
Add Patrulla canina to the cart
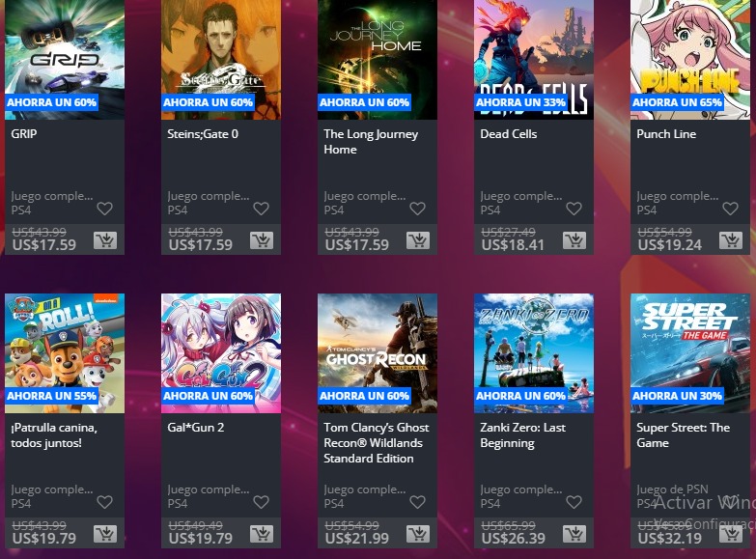[x=104, y=534]
